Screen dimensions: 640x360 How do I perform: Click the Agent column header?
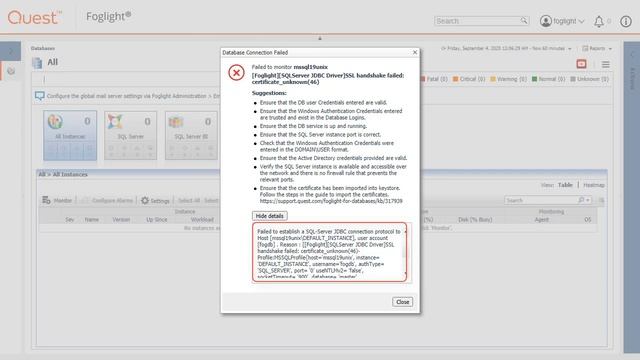pyautogui.click(x=542, y=220)
